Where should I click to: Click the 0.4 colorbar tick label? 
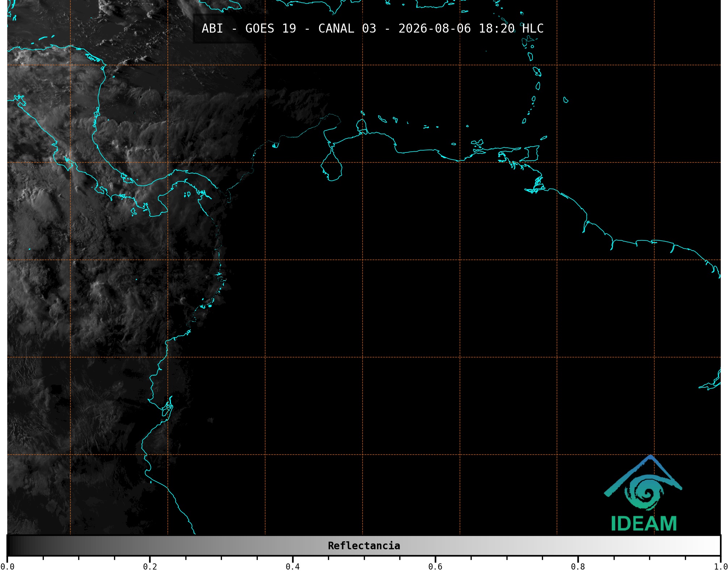click(293, 566)
